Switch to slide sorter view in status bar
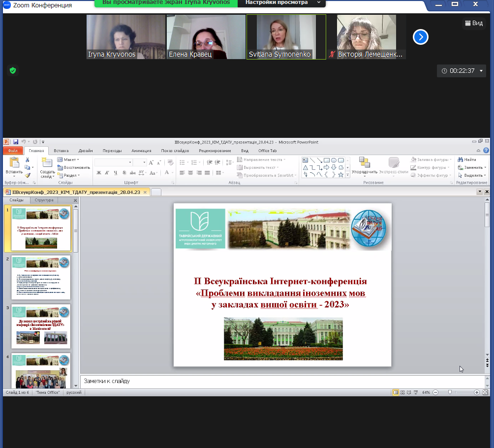This screenshot has height=448, width=494. (x=403, y=392)
